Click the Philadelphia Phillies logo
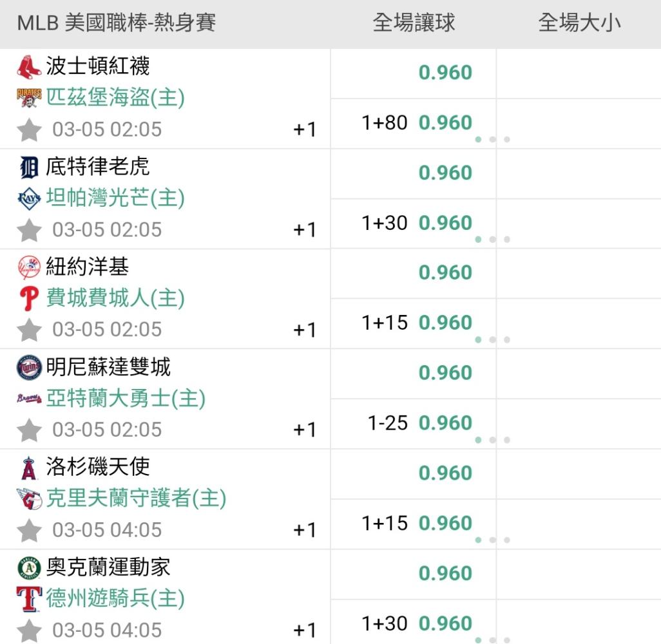Viewport: 661px width, 644px height. [29, 298]
